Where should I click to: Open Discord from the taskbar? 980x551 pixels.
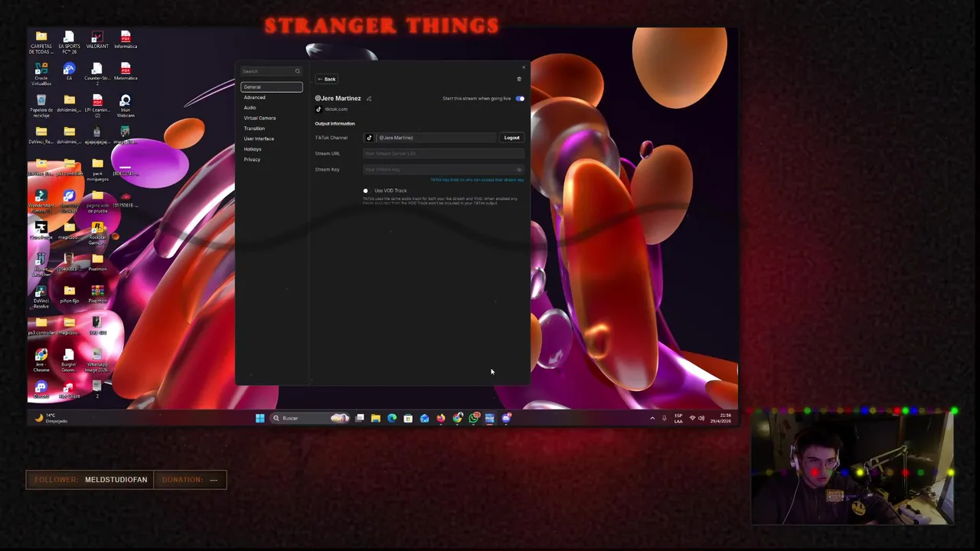506,418
